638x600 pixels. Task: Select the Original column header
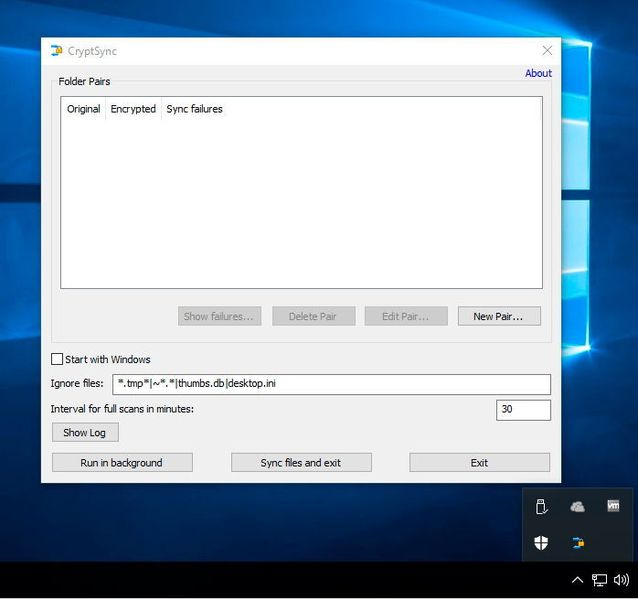click(x=83, y=109)
